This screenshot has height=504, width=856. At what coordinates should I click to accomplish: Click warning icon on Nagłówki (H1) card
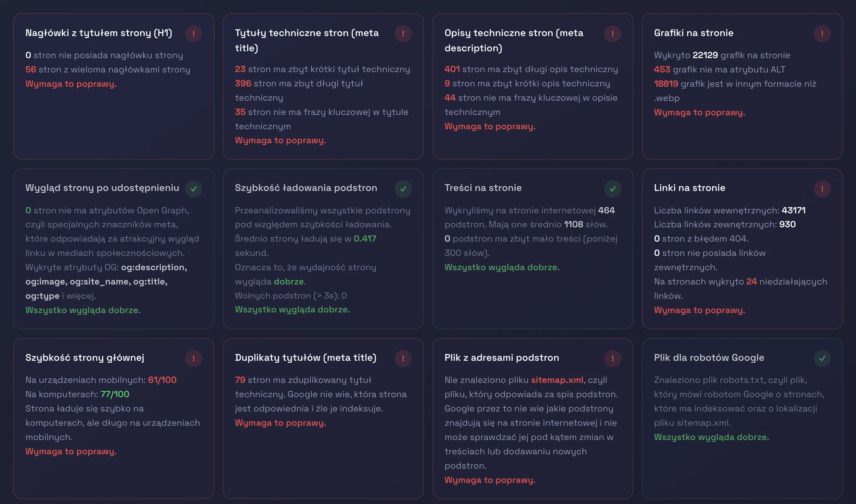193,34
